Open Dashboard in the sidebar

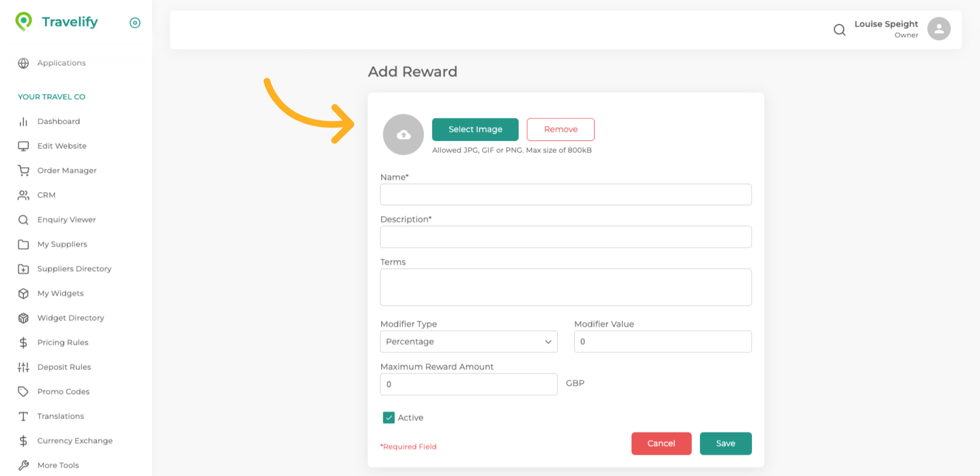coord(58,121)
